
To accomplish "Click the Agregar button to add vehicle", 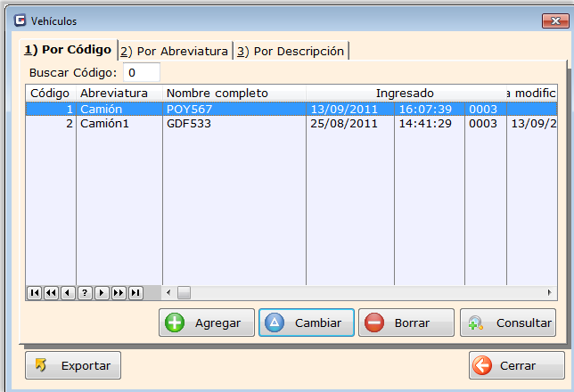I will 207,323.
